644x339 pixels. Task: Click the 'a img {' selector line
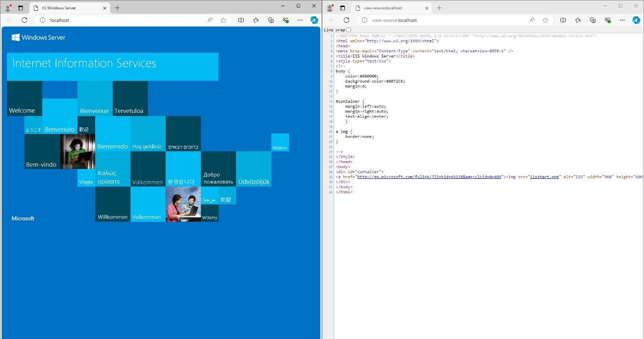[x=344, y=132]
